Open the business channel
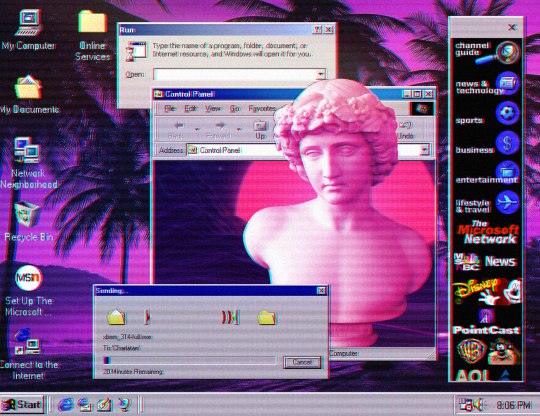Viewport: 540px width, 416px height. click(486, 143)
